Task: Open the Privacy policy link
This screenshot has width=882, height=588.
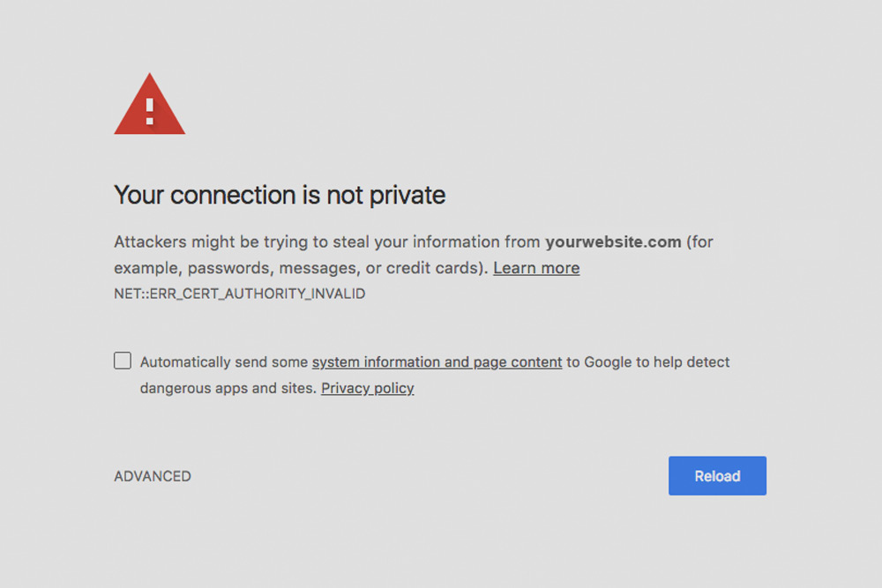Action: click(x=367, y=389)
